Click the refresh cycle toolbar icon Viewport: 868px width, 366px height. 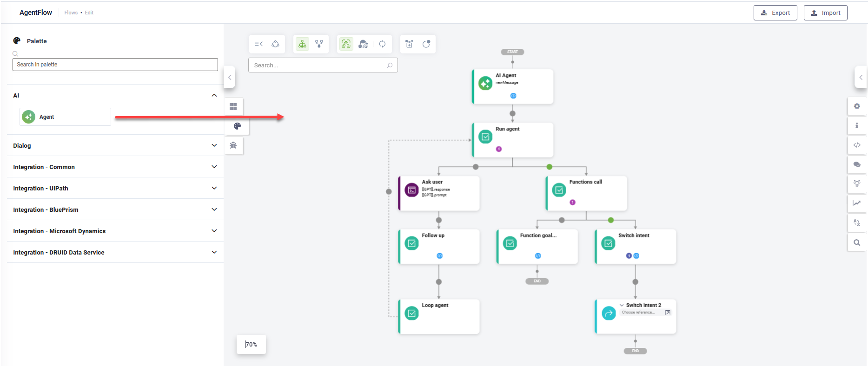pyautogui.click(x=382, y=44)
